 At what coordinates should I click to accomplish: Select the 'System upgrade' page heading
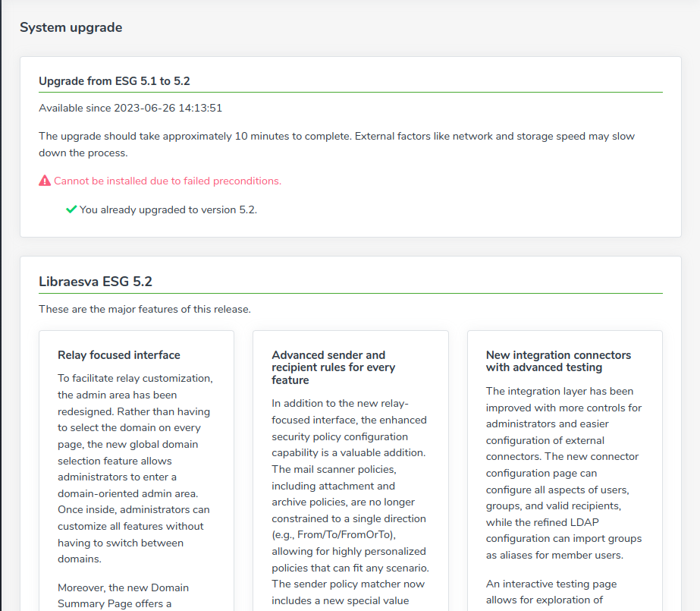[71, 27]
